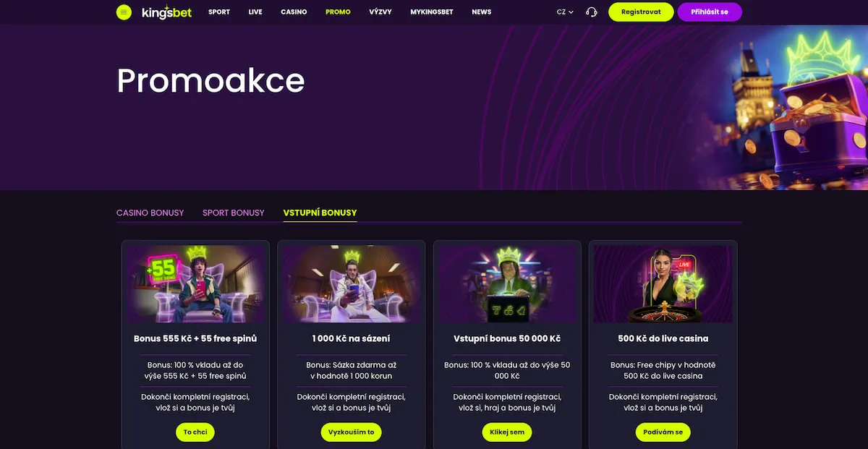The width and height of the screenshot is (868, 449).
Task: Open the live casino roulette promo image
Action: tap(663, 284)
